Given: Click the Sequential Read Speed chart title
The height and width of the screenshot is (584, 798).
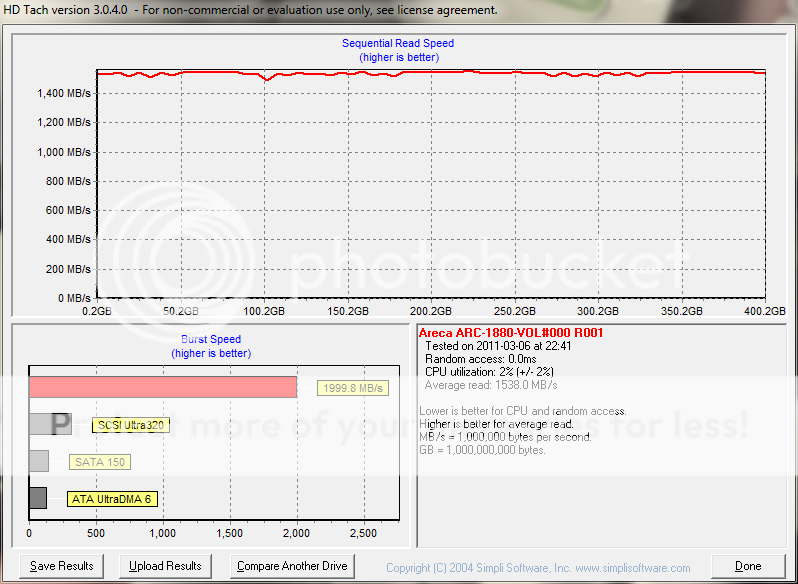Looking at the screenshot, I should tap(398, 43).
